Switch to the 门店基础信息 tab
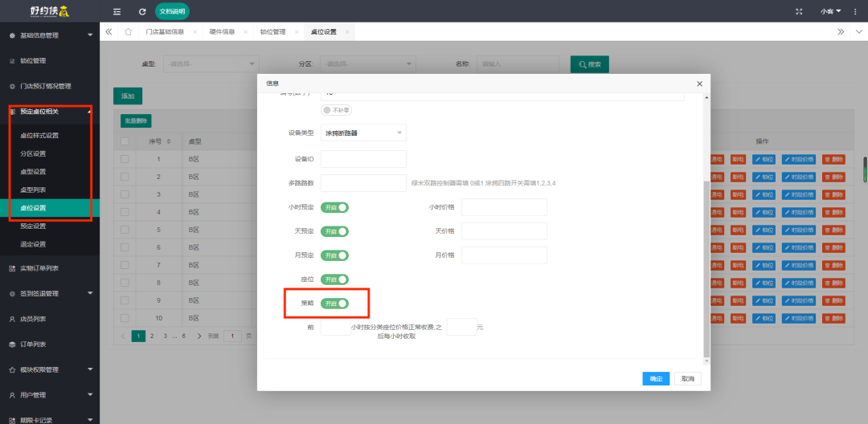The image size is (868, 424). (165, 32)
